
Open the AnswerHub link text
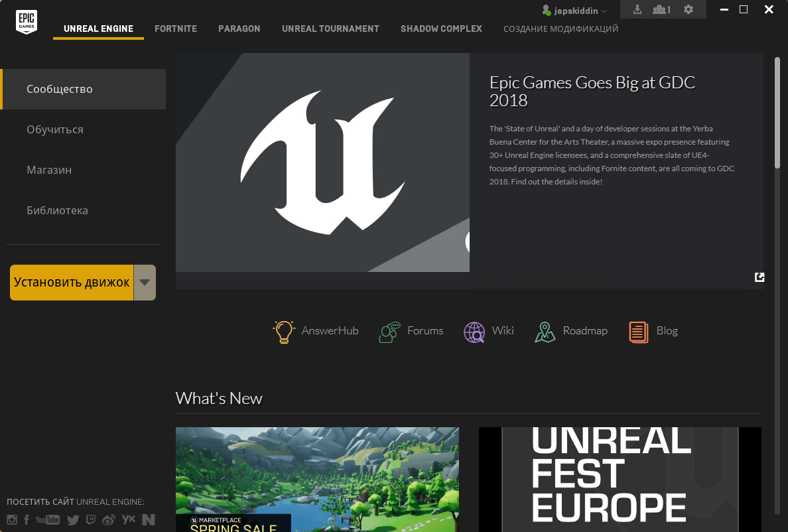(330, 330)
